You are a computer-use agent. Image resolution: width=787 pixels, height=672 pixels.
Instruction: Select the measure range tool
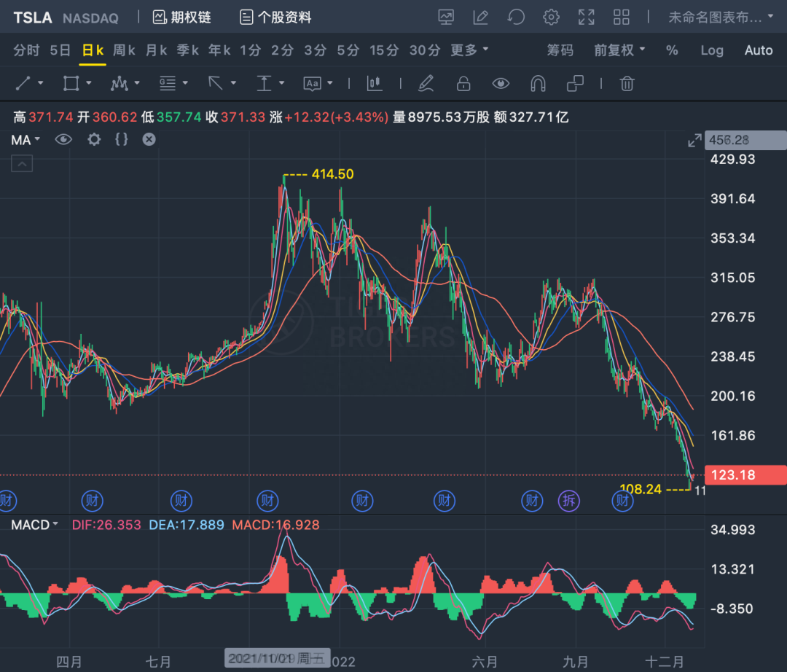tap(264, 83)
